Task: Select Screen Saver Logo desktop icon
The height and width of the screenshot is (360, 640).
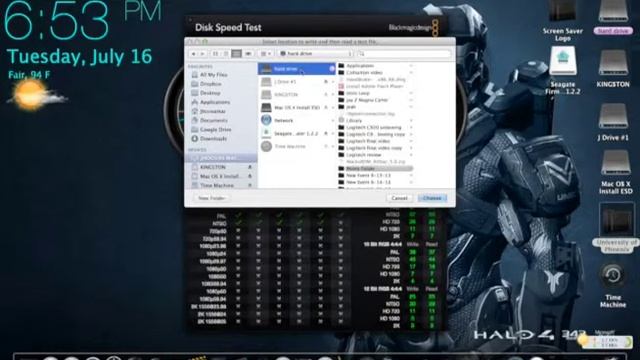Action: (562, 20)
